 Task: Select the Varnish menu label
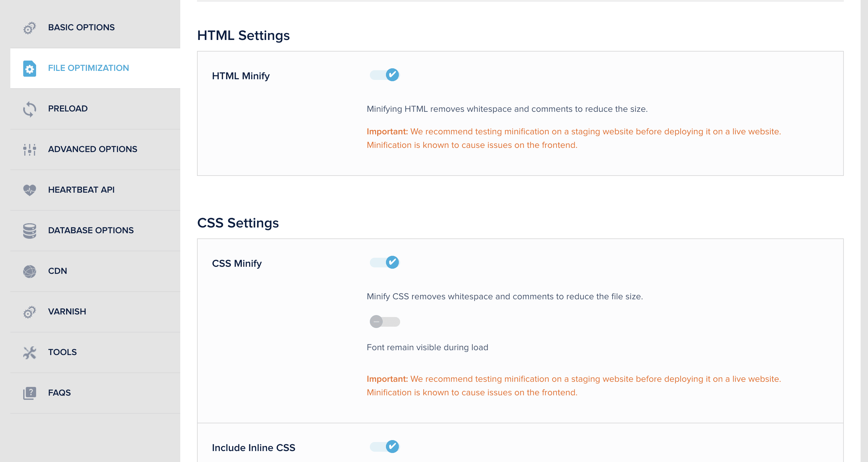(x=67, y=312)
